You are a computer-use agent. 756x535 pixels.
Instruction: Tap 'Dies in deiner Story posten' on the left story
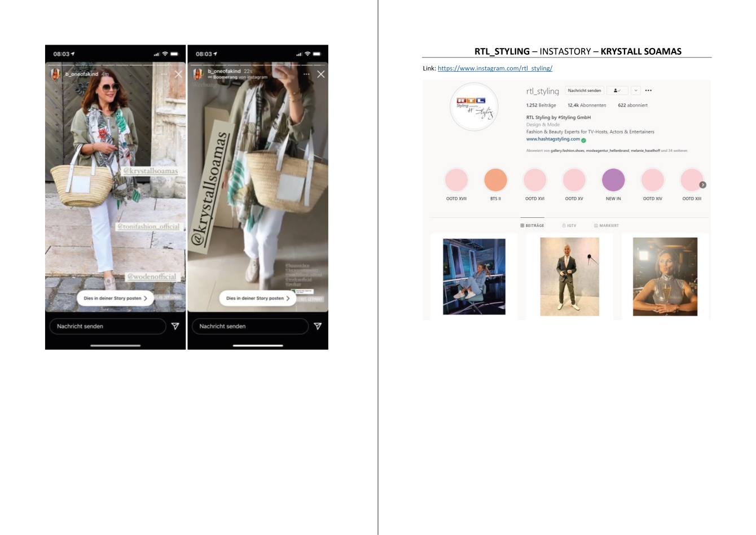point(115,298)
